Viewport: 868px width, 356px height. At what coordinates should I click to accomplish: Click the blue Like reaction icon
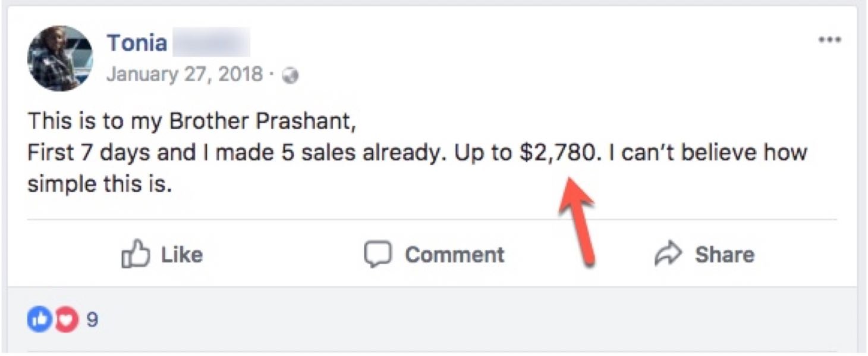point(40,320)
